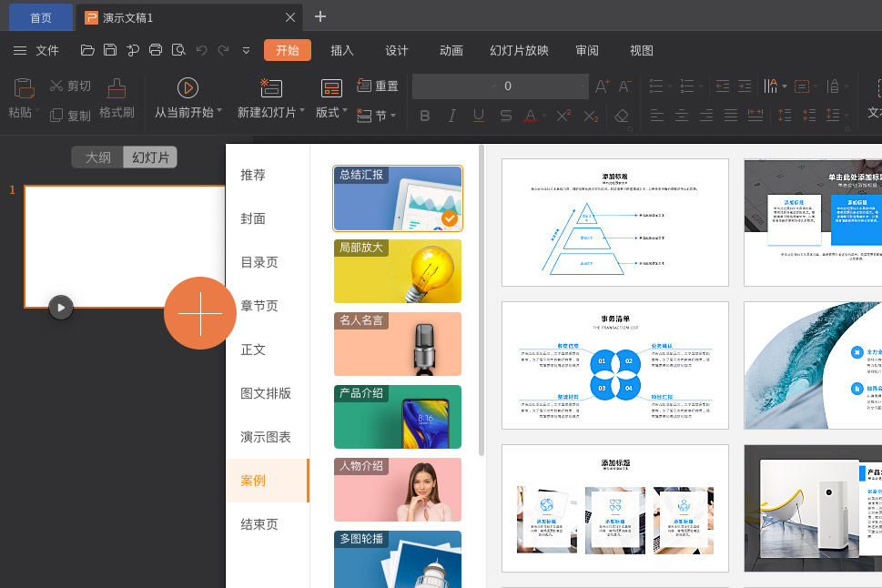Click the orange add slide plus button
The width and height of the screenshot is (882, 588).
click(x=200, y=313)
